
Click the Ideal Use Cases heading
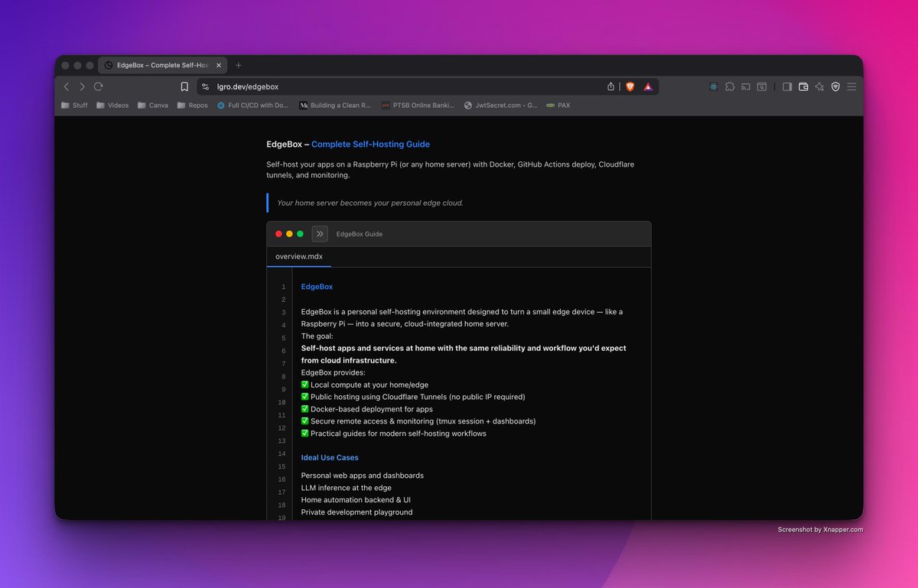point(330,457)
